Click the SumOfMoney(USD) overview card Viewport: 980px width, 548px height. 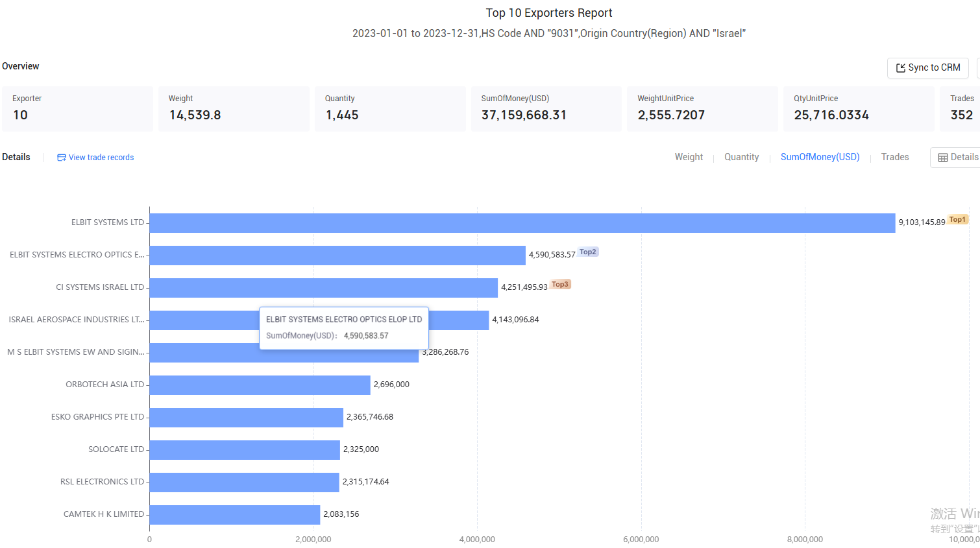[546, 109]
